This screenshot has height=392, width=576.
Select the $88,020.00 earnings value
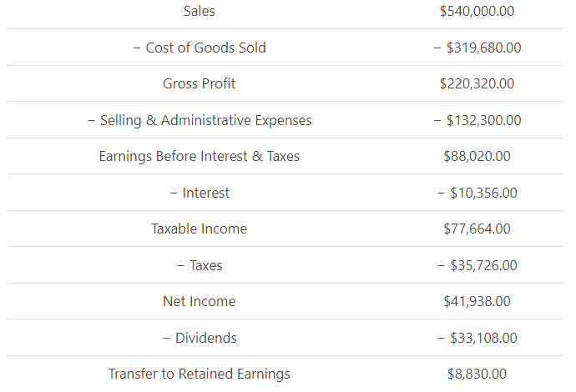[x=477, y=156]
